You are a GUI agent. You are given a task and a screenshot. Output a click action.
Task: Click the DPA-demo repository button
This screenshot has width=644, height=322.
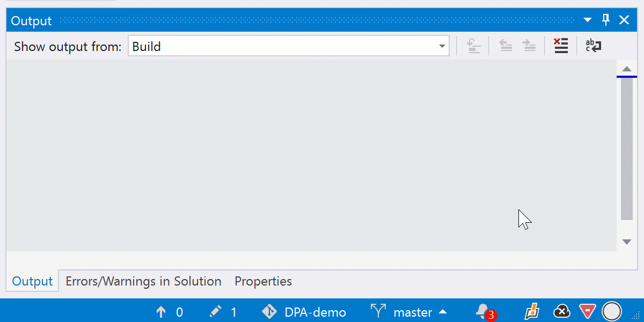[304, 312]
